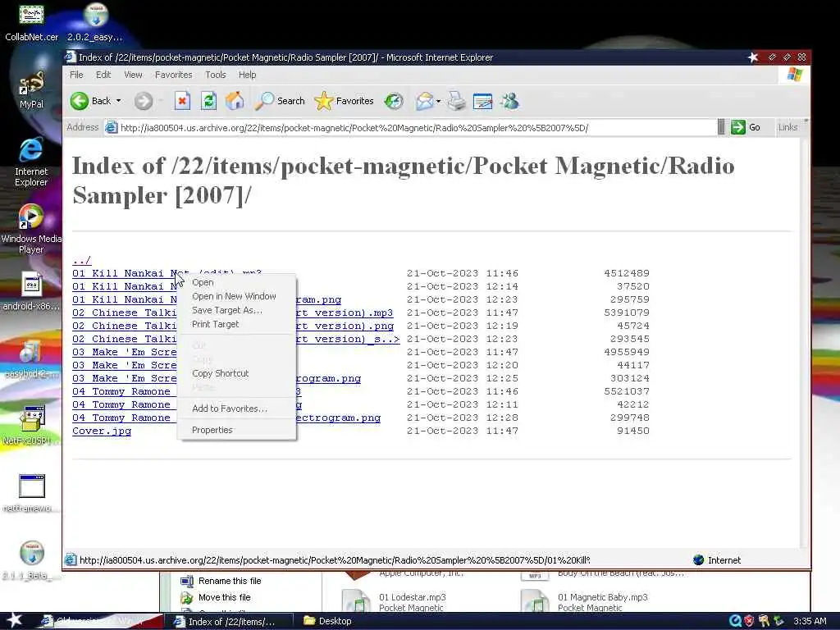The height and width of the screenshot is (630, 840).
Task: Open the History toolbar icon
Action: 394,101
